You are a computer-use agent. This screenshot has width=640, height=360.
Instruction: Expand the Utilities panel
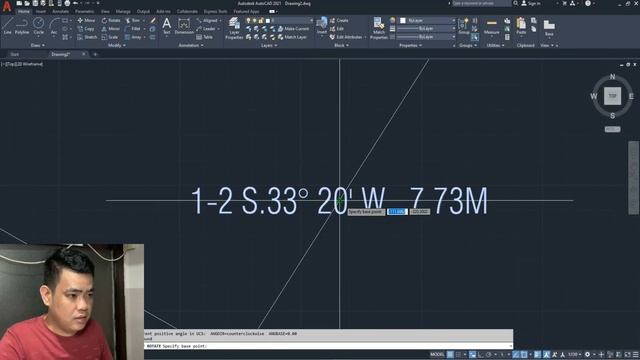point(495,45)
